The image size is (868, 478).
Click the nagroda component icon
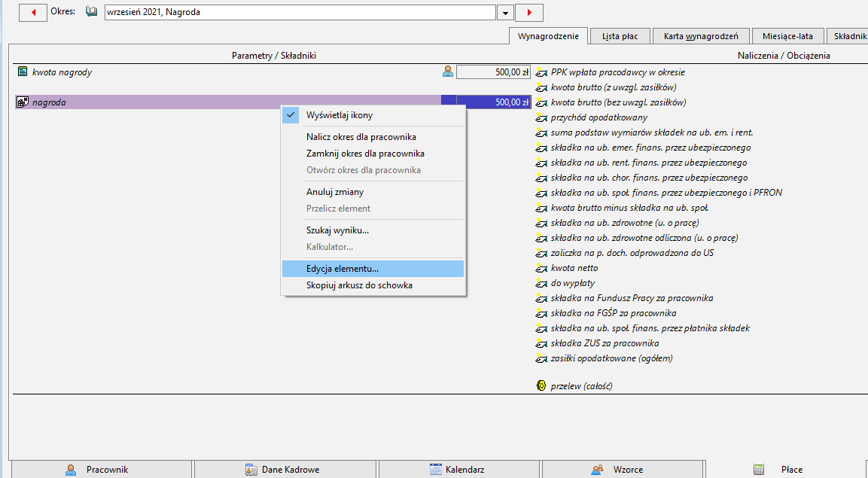click(x=23, y=102)
